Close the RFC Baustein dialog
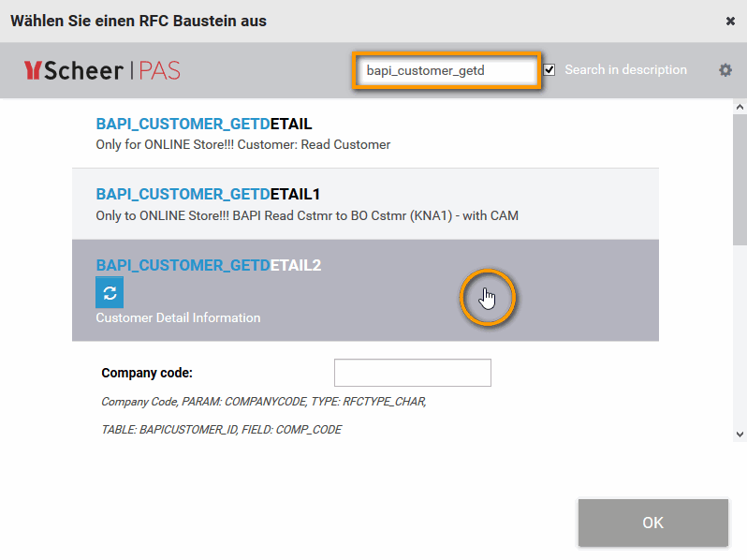 click(730, 21)
